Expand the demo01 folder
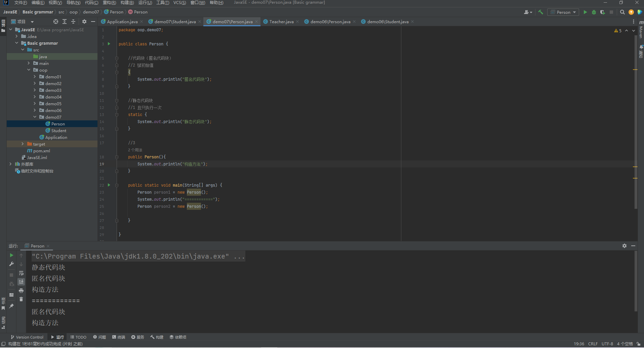Image resolution: width=644 pixels, height=348 pixels. click(x=35, y=77)
